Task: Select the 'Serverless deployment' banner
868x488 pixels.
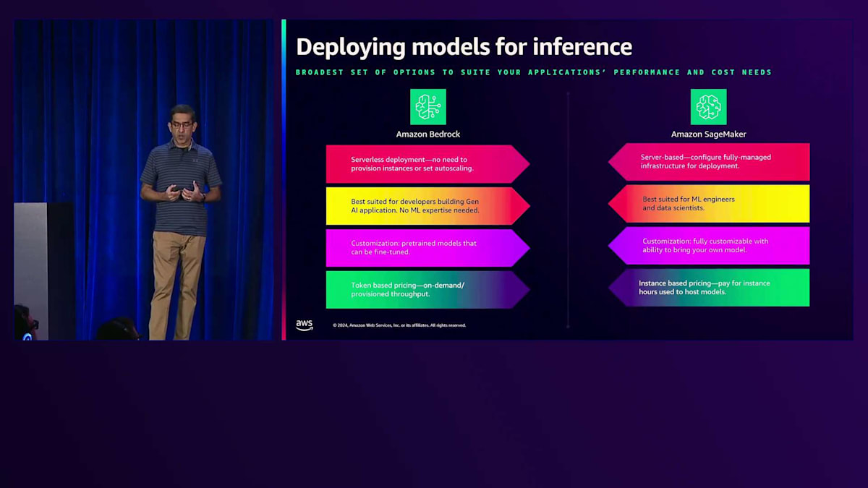Action: coord(428,164)
